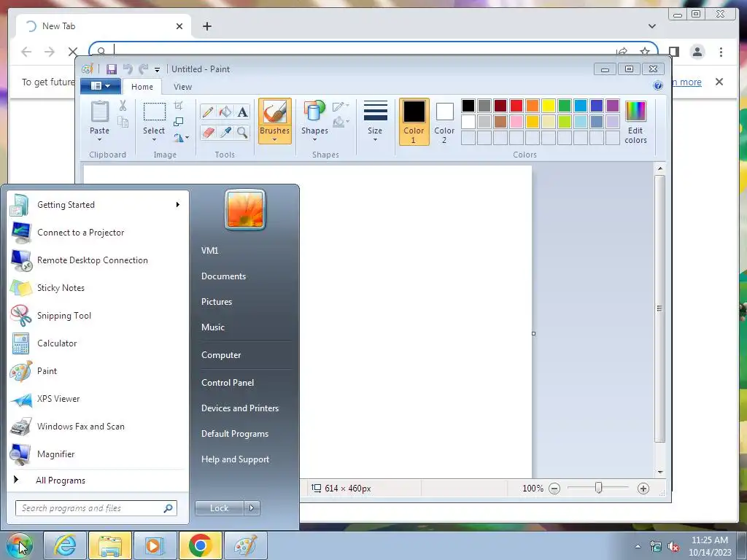This screenshot has height=560, width=747.
Task: Click the user account picture in Start menu
Action: [x=245, y=209]
